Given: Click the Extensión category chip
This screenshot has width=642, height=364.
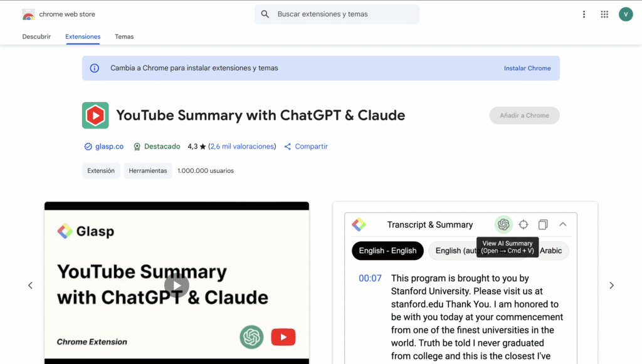Looking at the screenshot, I should (x=101, y=170).
